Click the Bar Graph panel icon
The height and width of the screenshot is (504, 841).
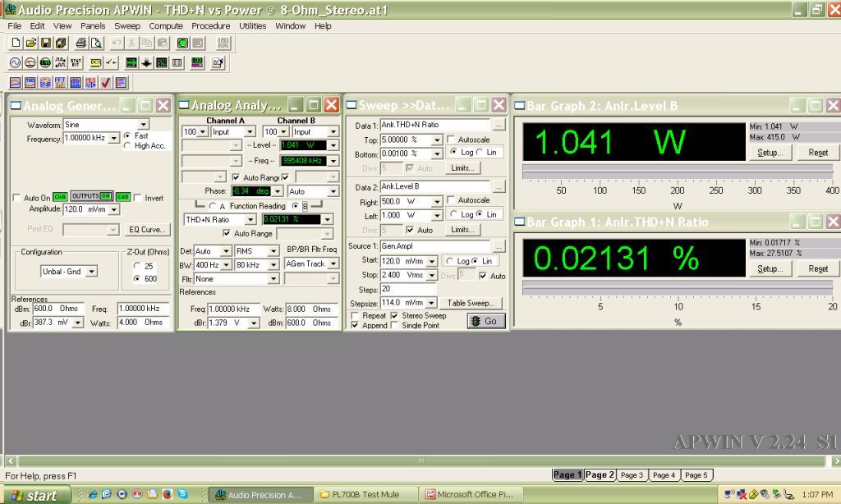click(x=197, y=62)
